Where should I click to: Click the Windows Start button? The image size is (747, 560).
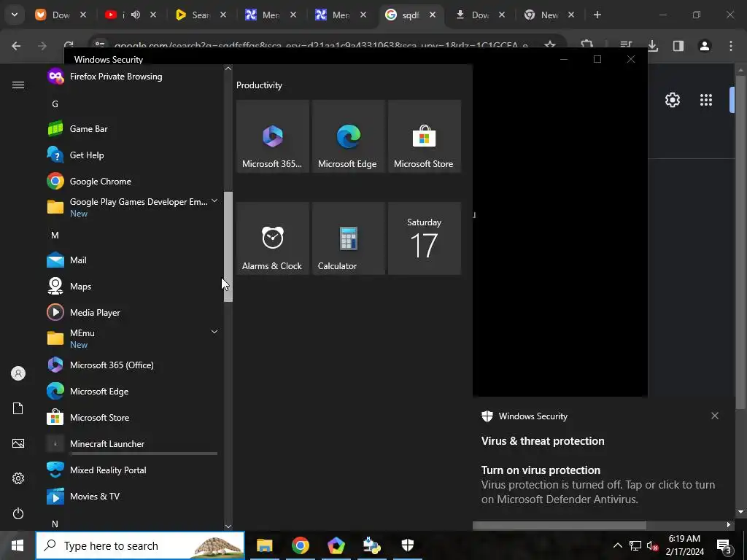click(x=18, y=545)
